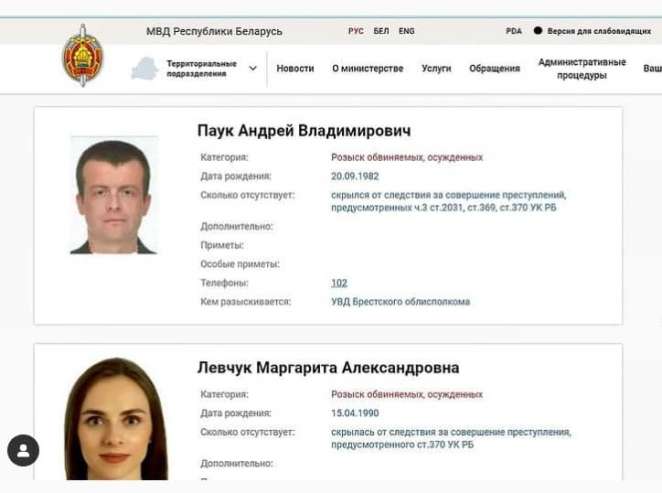This screenshot has width=662, height=493.
Task: Switch language to ENG
Action: pyautogui.click(x=407, y=31)
